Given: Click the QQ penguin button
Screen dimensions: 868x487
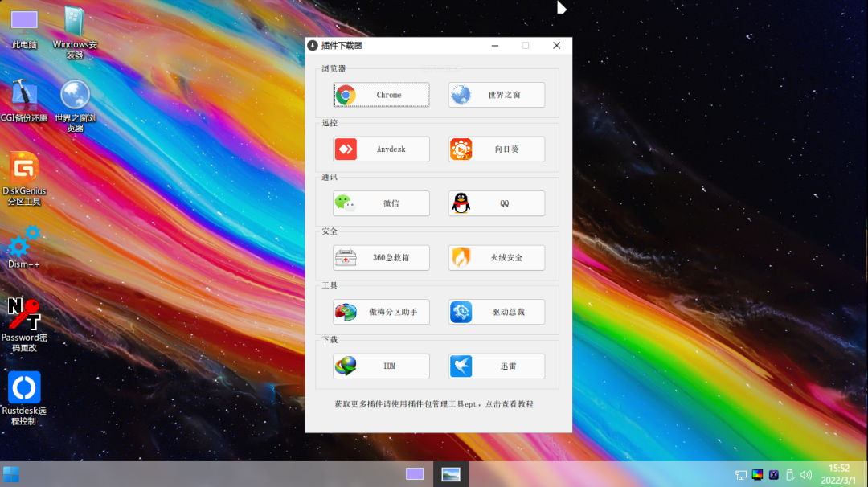Looking at the screenshot, I should click(496, 203).
